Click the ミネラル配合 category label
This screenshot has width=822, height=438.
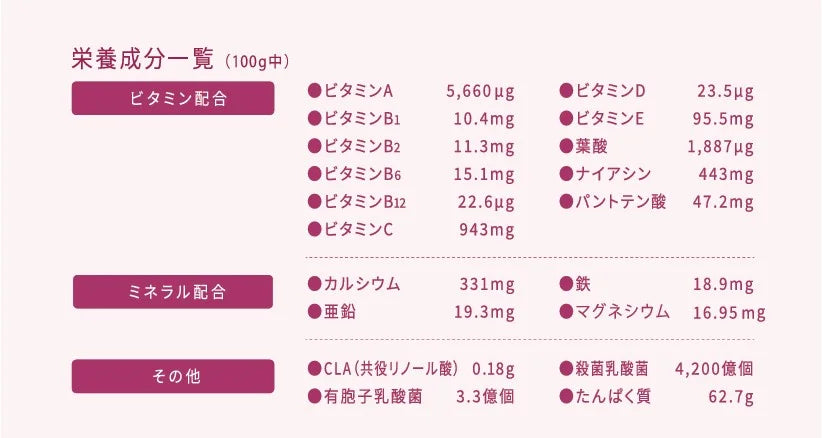tap(173, 292)
